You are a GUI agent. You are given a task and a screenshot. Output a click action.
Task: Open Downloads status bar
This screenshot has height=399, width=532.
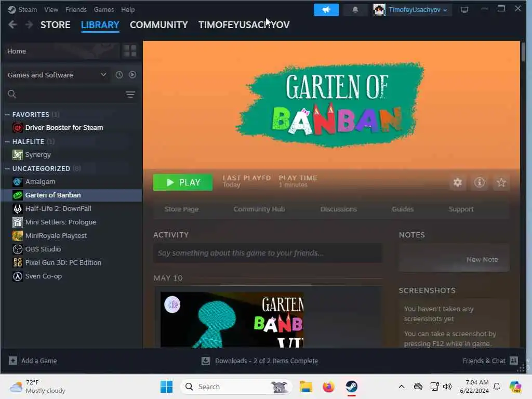tap(260, 361)
